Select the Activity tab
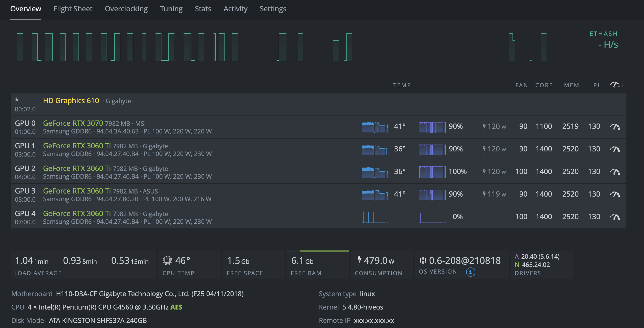This screenshot has width=644, height=328. coord(235,9)
